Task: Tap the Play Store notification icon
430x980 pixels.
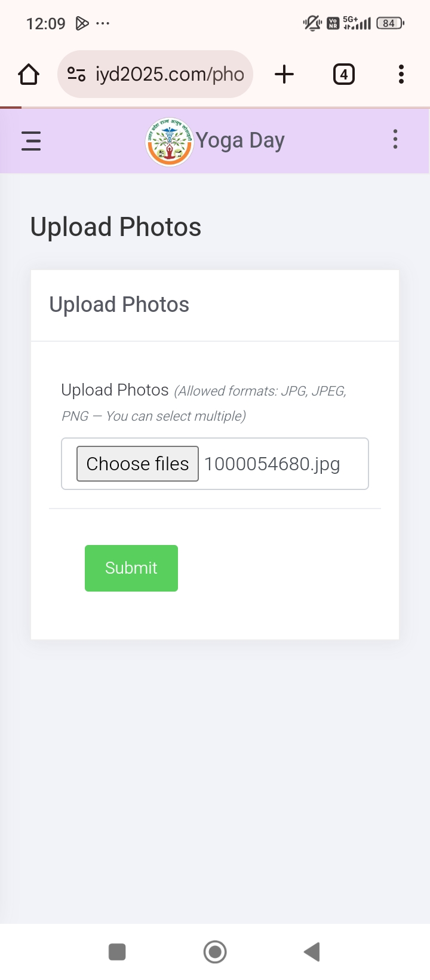Action: [x=82, y=23]
